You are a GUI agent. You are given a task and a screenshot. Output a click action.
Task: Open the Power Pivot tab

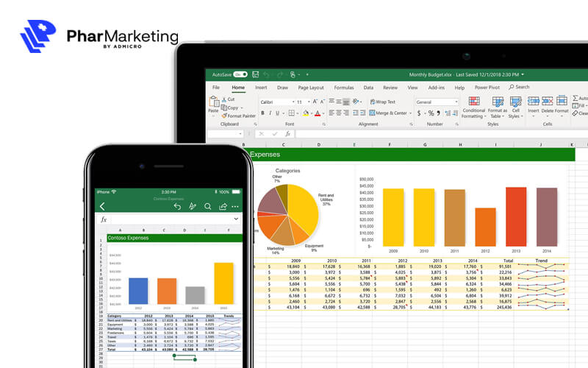(x=487, y=88)
